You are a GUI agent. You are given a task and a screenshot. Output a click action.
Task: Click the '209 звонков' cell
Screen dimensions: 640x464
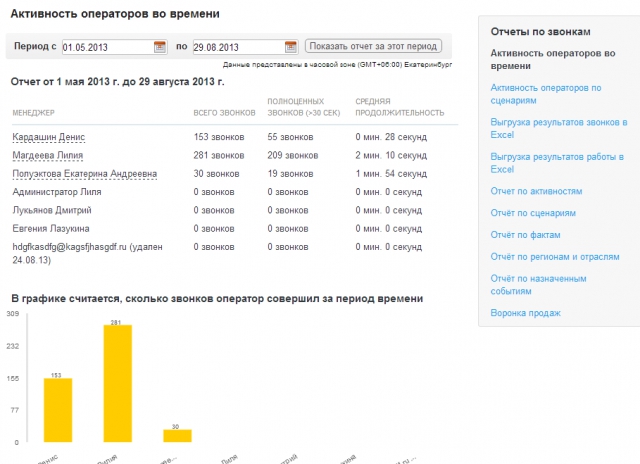click(x=293, y=155)
